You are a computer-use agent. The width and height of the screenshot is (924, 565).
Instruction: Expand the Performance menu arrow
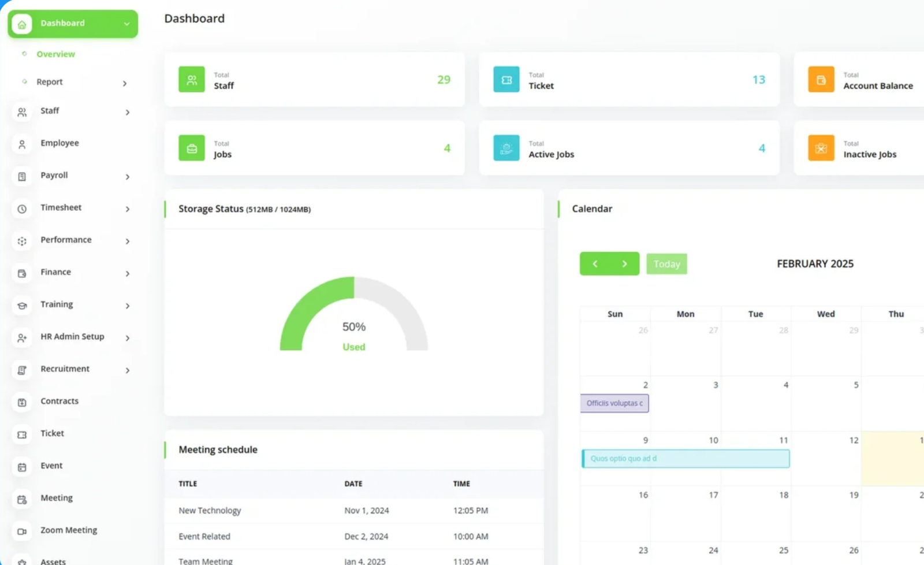(127, 241)
